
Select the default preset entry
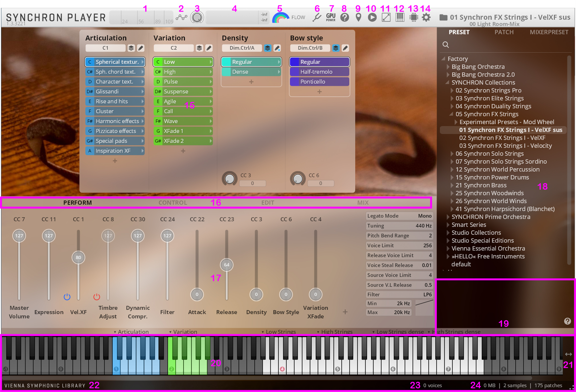click(461, 264)
